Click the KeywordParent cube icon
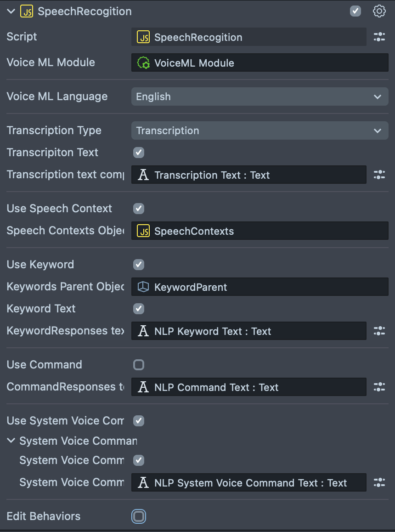 click(x=143, y=287)
